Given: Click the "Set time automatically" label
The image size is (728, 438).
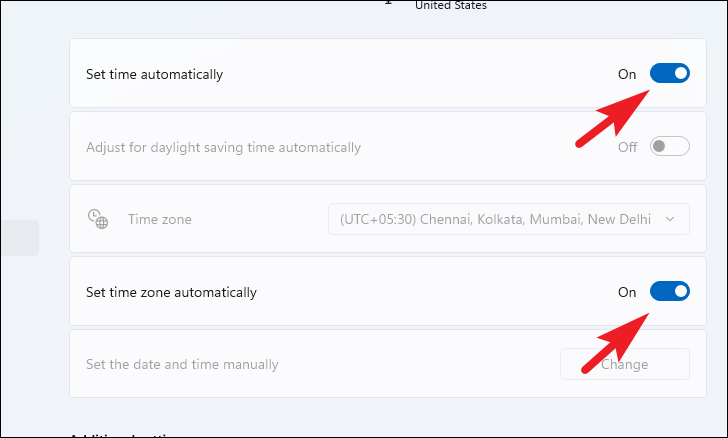Looking at the screenshot, I should point(154,74).
